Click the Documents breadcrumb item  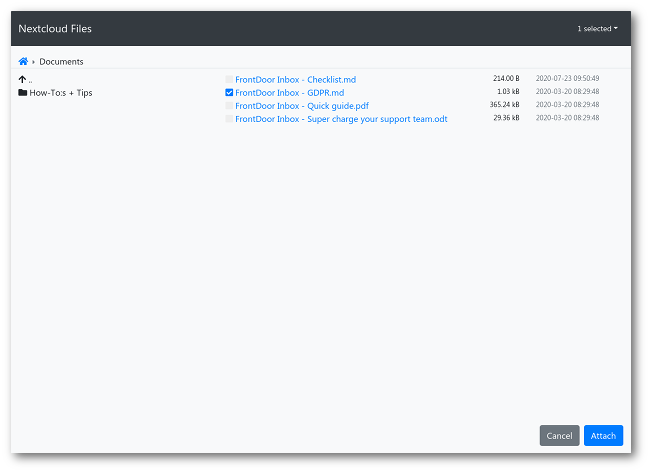coord(61,62)
